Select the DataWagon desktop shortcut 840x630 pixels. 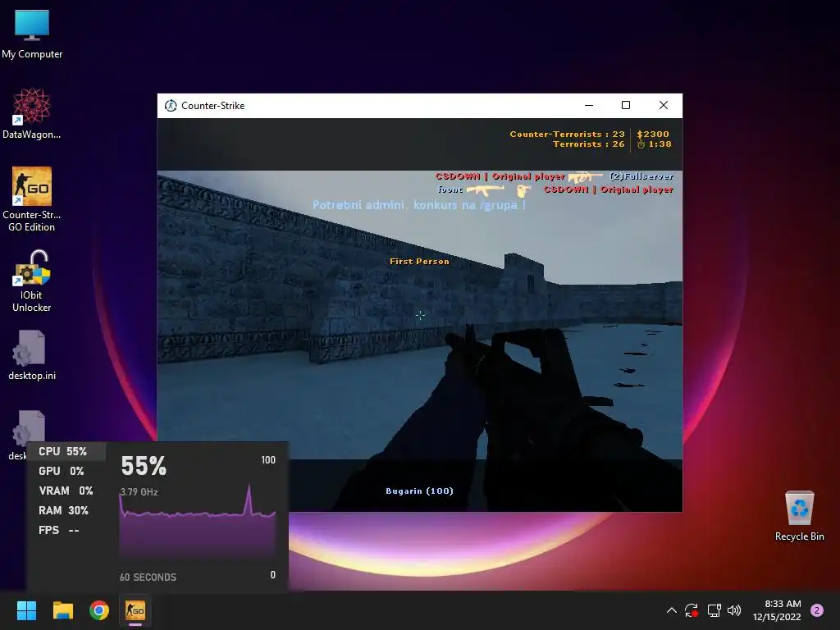pyautogui.click(x=32, y=113)
